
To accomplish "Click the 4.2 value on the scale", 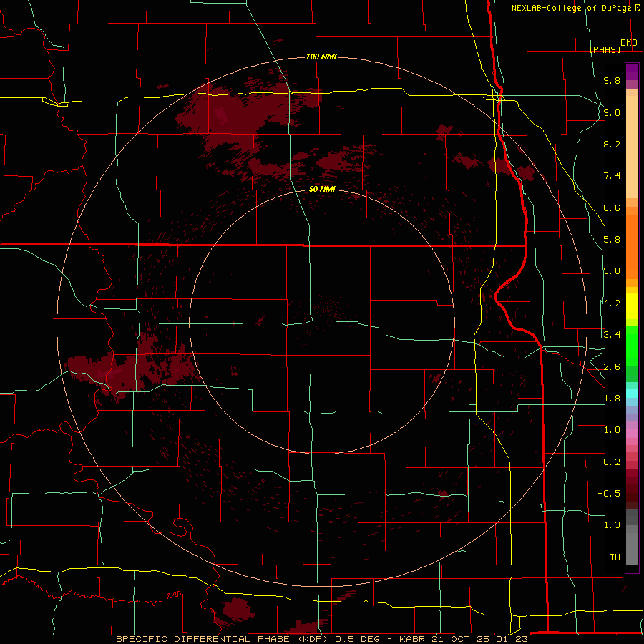I will [612, 303].
